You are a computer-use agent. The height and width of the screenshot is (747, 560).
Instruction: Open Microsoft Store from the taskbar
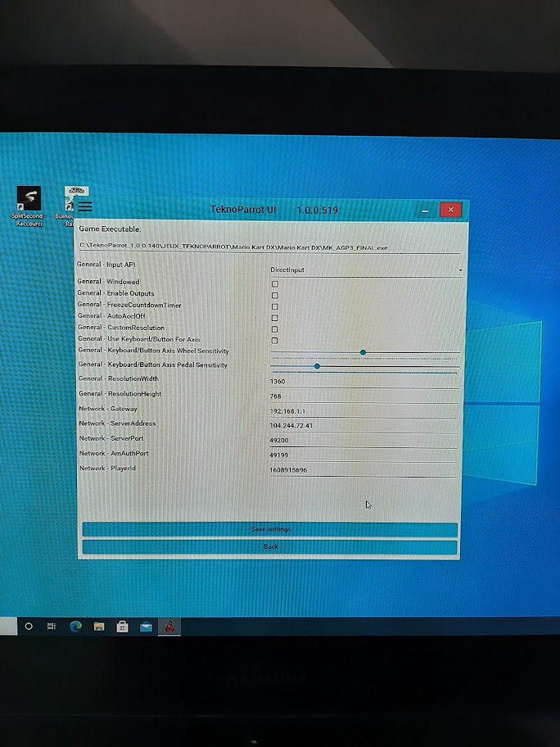122,627
